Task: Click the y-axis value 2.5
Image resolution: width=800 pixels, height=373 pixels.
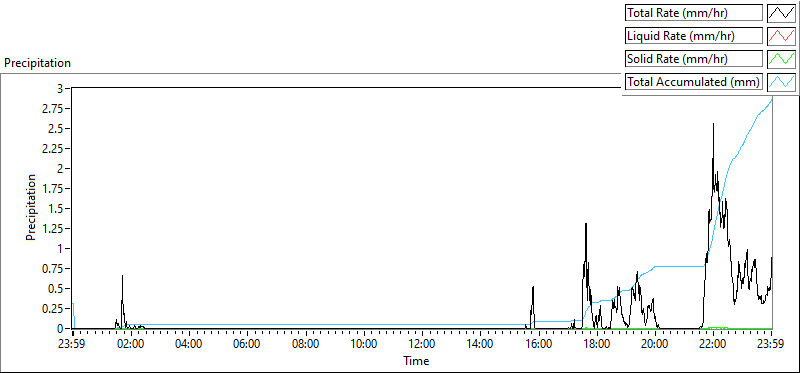Action: point(55,129)
